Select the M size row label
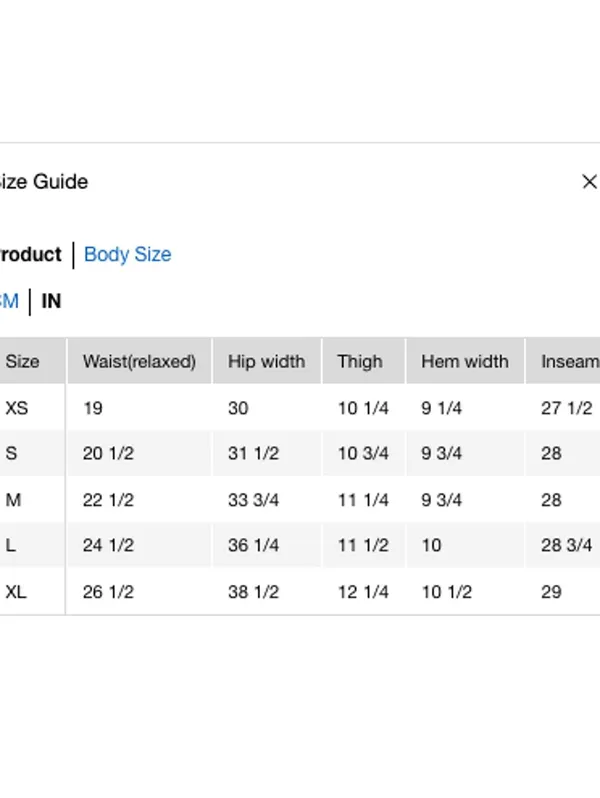 13,500
